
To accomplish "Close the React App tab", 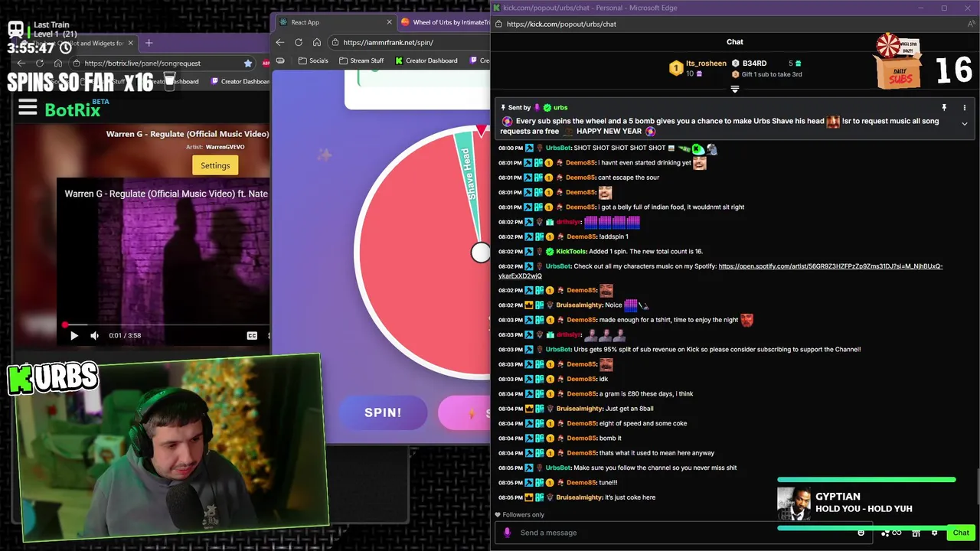I will tap(389, 22).
